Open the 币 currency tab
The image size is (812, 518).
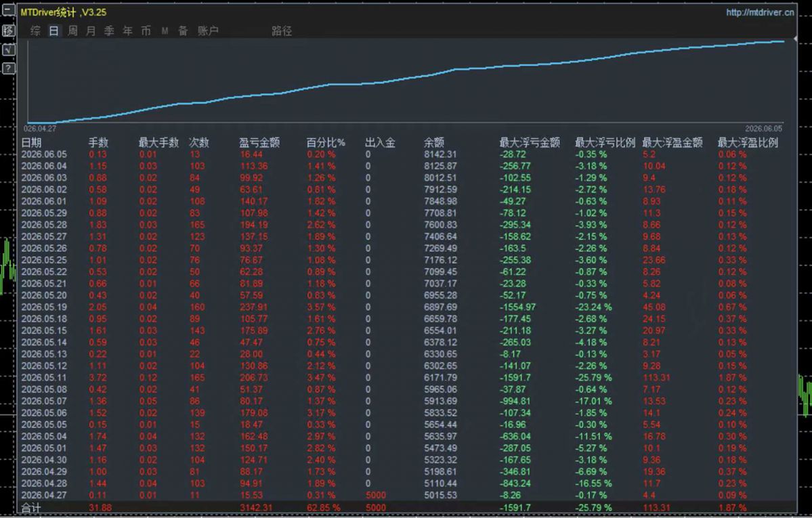(x=146, y=31)
